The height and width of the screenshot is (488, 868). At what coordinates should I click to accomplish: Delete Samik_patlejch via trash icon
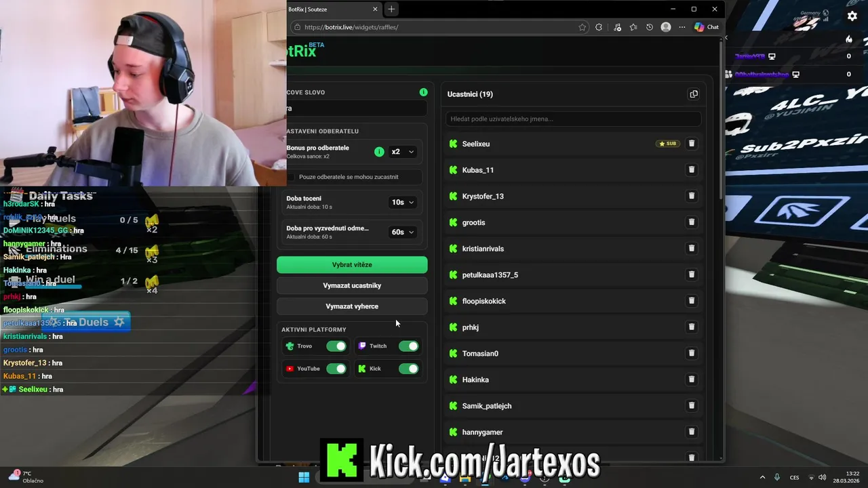tap(692, 405)
